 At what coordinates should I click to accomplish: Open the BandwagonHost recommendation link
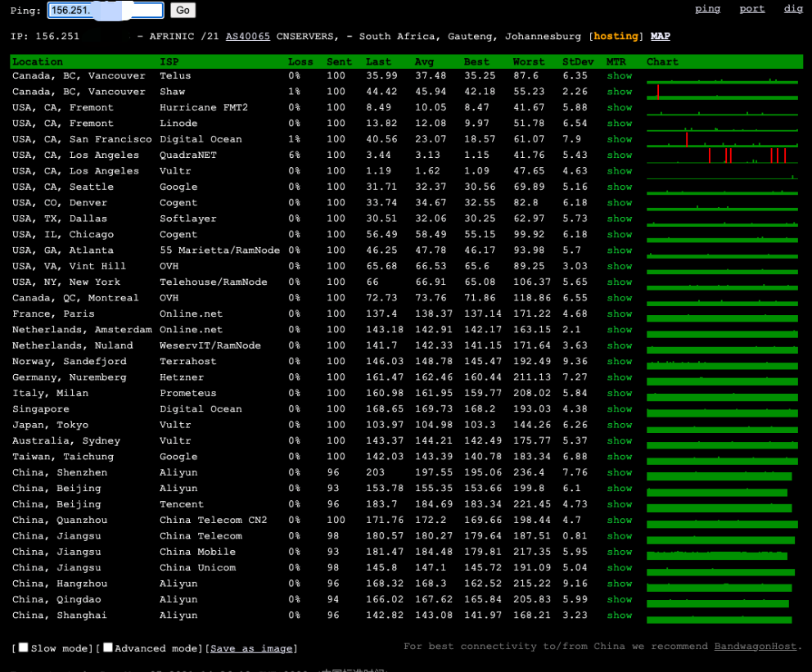click(755, 646)
